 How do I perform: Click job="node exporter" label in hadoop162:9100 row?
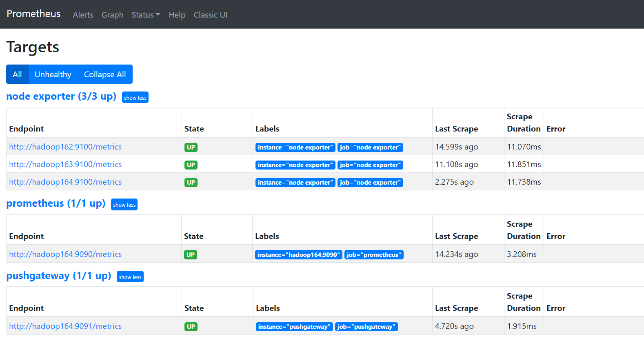tap(370, 147)
